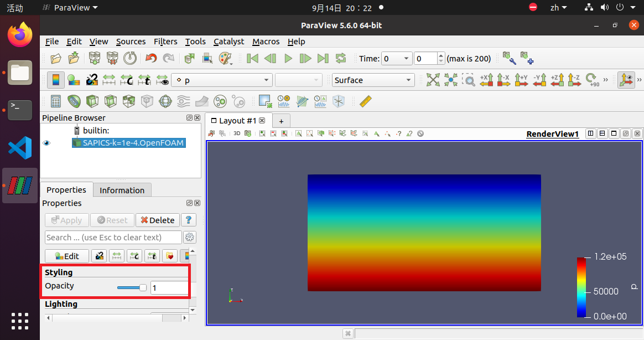Click the Zoom to Box icon
This screenshot has height=340, width=644.
[468, 80]
